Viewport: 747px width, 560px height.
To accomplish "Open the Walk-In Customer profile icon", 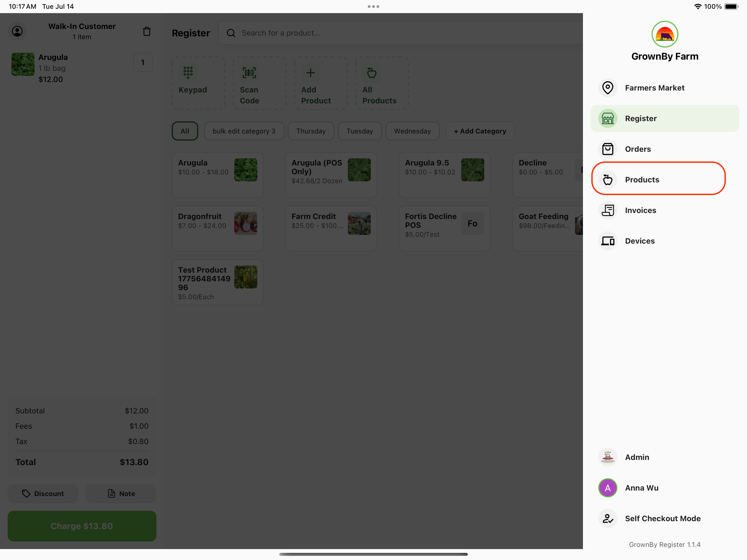I will click(x=17, y=31).
